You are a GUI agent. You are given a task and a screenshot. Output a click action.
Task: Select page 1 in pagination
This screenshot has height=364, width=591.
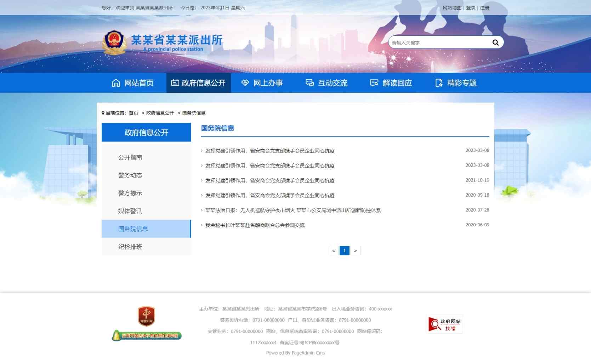click(x=344, y=250)
